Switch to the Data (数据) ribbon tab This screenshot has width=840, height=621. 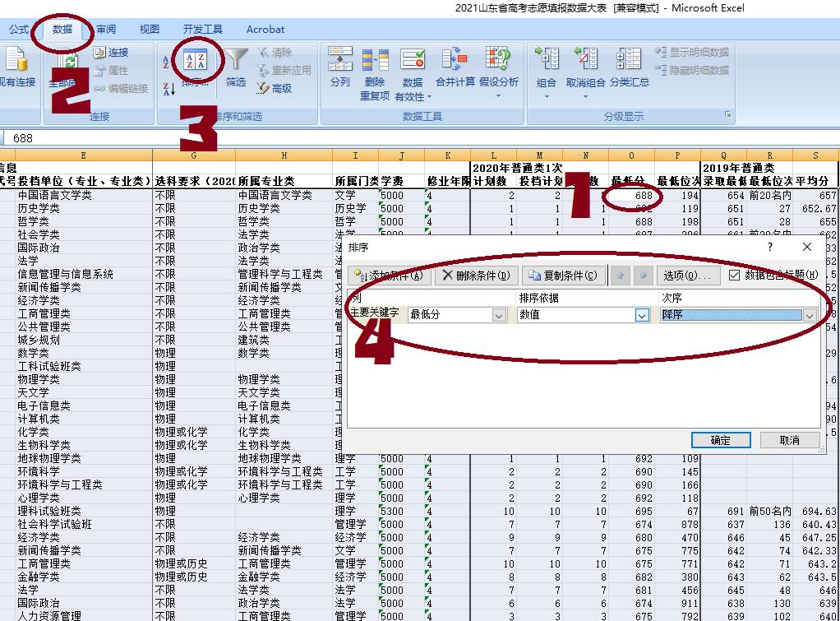[62, 30]
